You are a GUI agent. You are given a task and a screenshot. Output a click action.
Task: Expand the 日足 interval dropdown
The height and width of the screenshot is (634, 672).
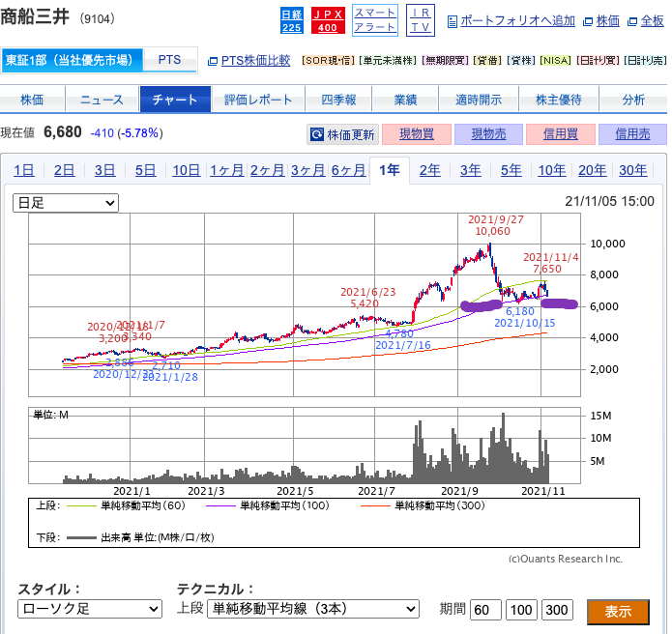coord(66,203)
